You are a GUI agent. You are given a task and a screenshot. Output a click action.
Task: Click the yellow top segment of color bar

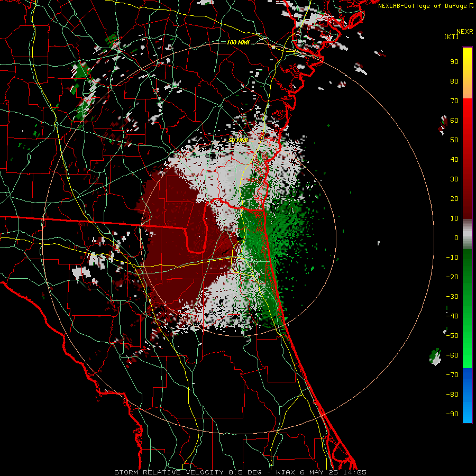click(467, 72)
